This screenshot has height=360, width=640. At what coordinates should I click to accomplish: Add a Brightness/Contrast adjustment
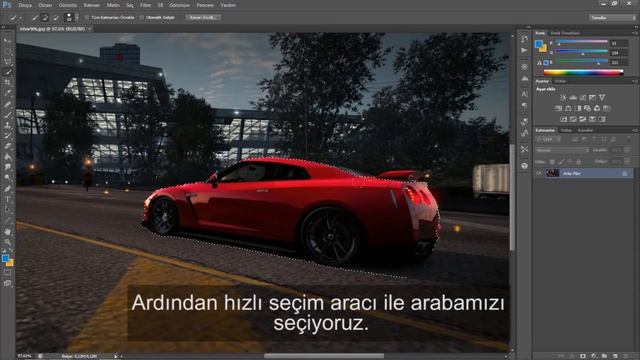[563, 98]
